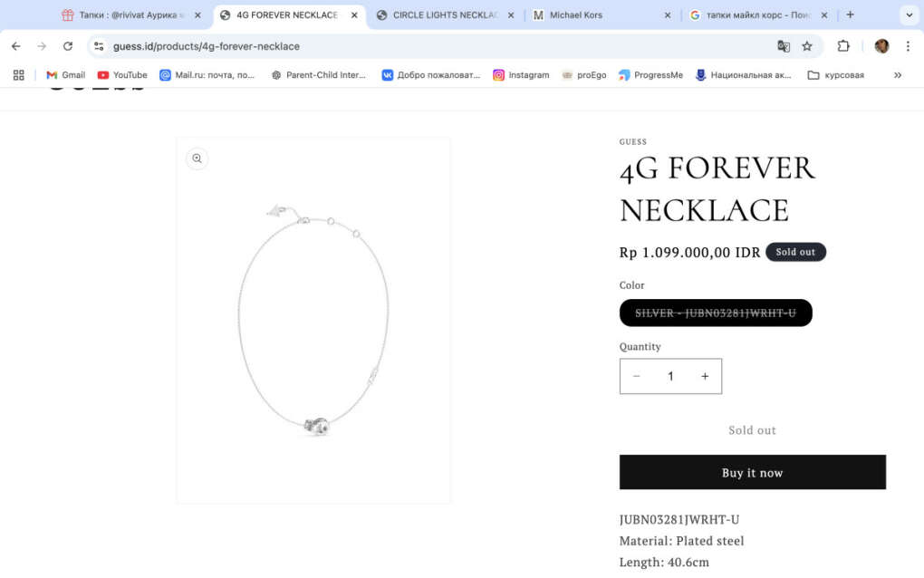Reload the page with the refresh icon
The height and width of the screenshot is (578, 924).
click(x=68, y=46)
